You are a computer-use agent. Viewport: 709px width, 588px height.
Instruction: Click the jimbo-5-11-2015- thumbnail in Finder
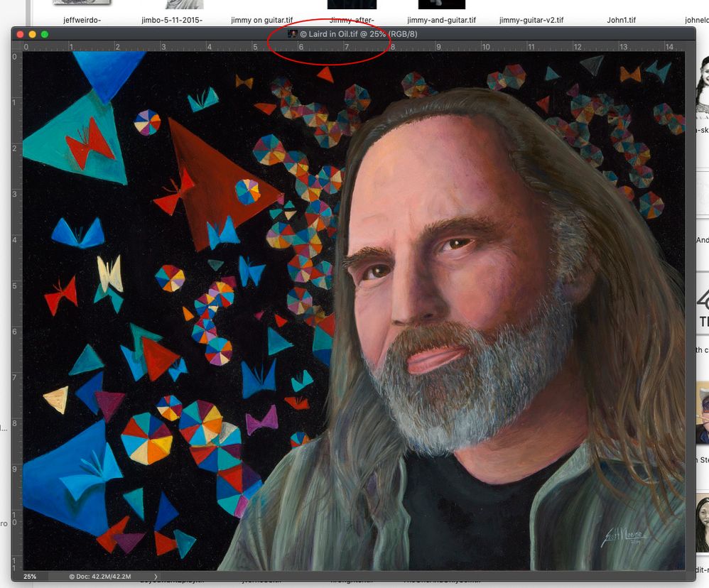(184, 4)
